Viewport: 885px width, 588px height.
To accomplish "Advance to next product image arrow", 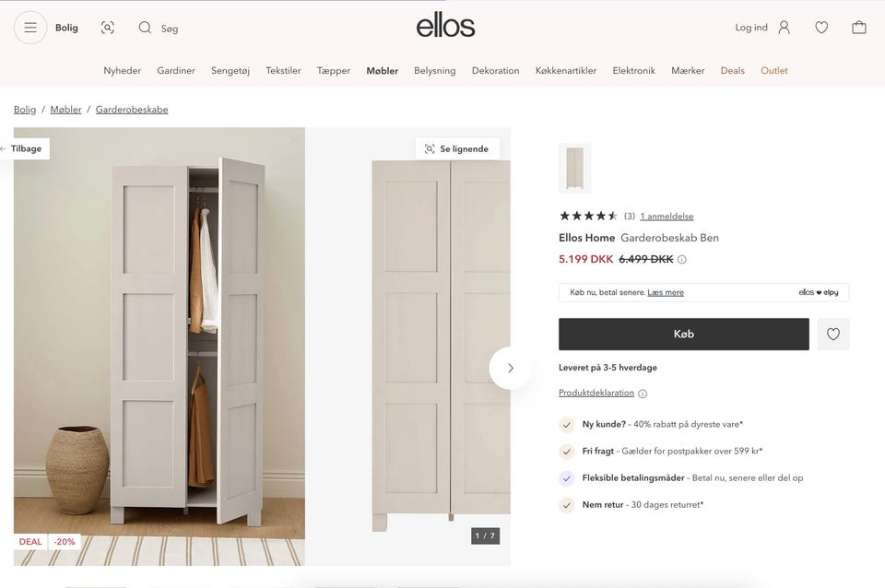I will coord(510,368).
